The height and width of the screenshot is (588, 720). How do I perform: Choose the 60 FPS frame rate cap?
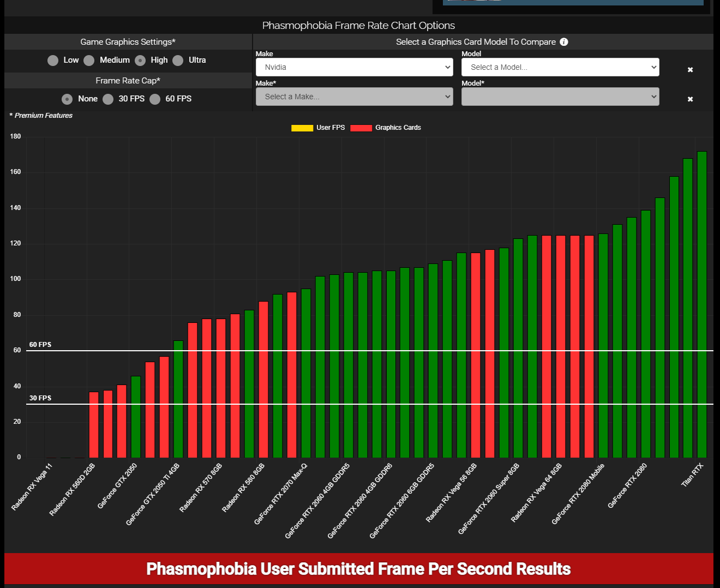(x=155, y=99)
